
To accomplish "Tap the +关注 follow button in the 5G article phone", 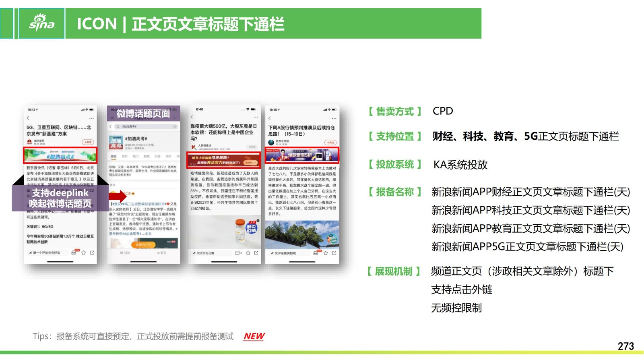I will (88, 142).
